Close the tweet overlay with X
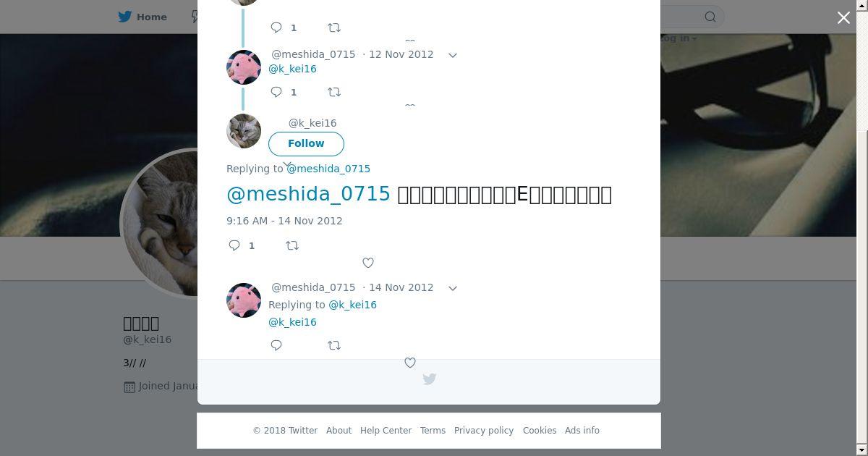This screenshot has height=456, width=868. click(843, 17)
